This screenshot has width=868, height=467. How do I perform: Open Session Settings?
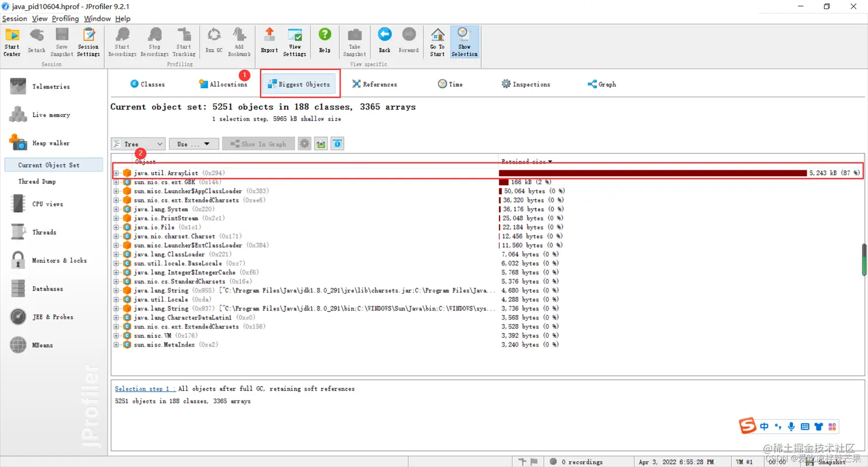point(88,42)
